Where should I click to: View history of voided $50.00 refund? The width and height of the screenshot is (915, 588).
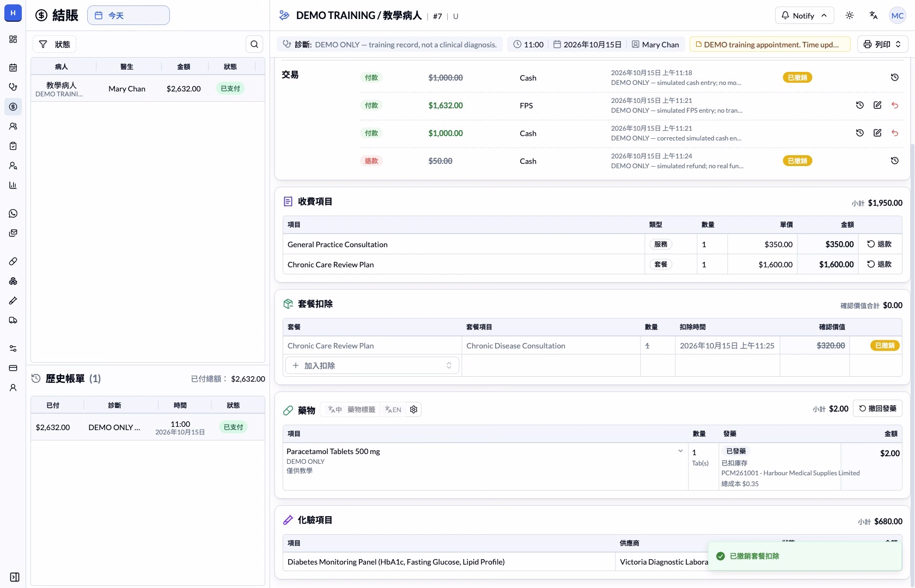coord(895,161)
